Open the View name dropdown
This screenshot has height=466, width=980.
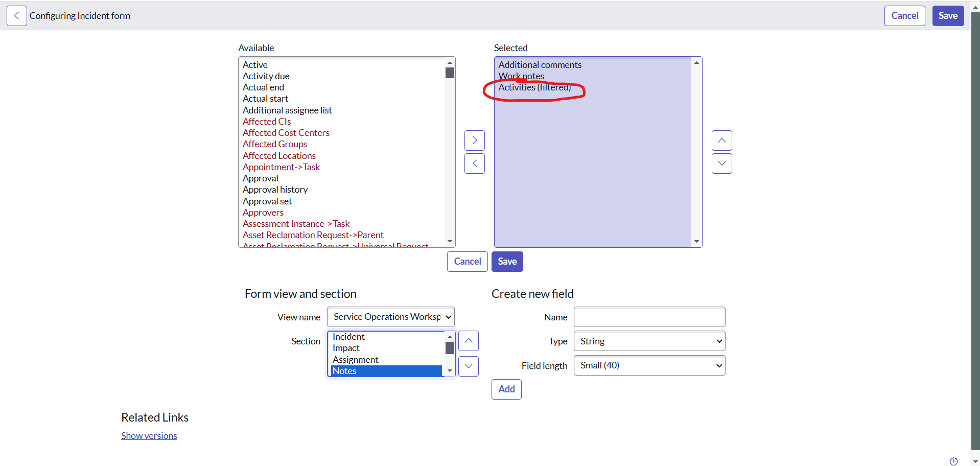[390, 317]
